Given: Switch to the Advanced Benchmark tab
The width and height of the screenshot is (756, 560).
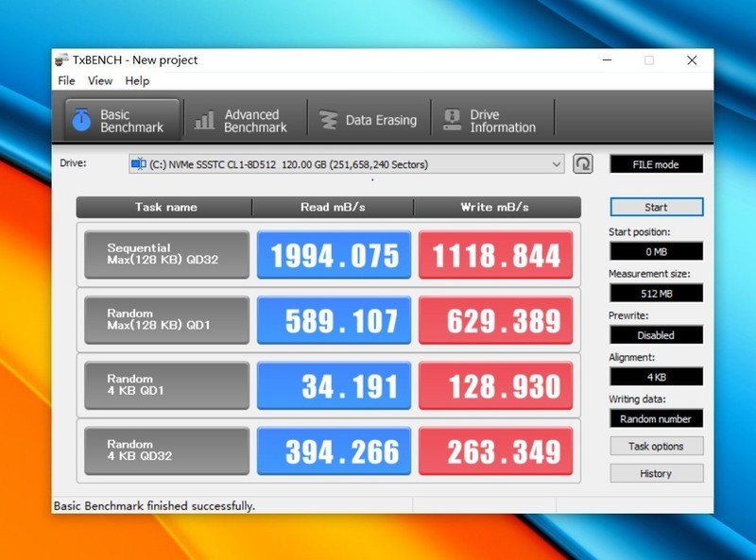Looking at the screenshot, I should coord(242,121).
